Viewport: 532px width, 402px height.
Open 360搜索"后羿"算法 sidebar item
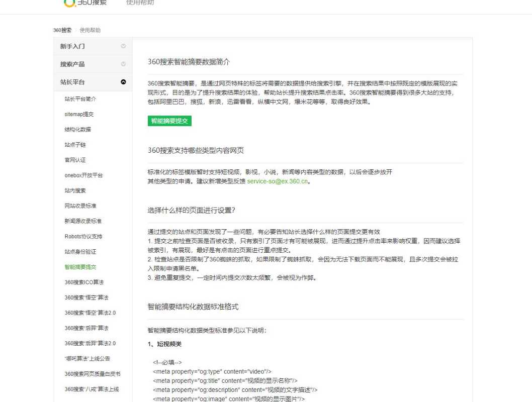86,328
